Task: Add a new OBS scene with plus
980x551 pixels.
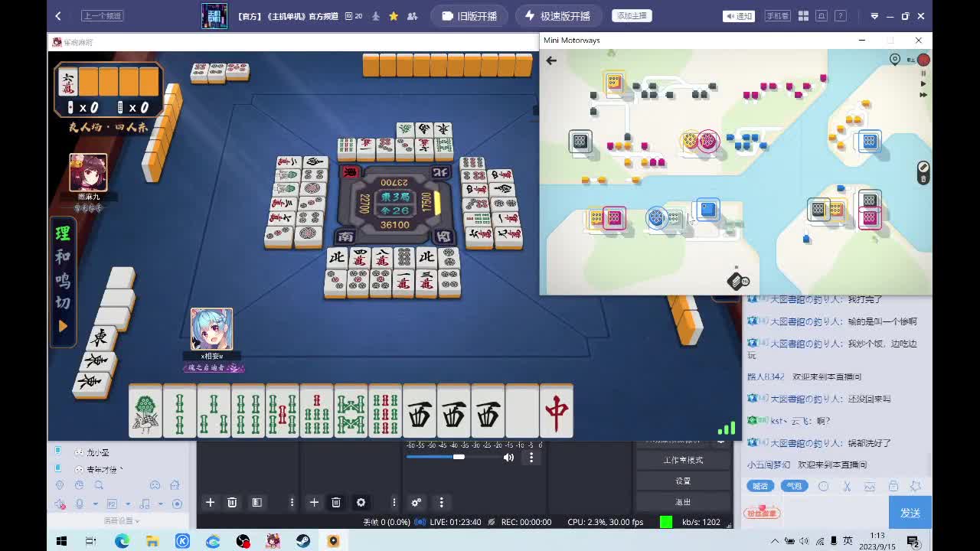Action: (210, 502)
